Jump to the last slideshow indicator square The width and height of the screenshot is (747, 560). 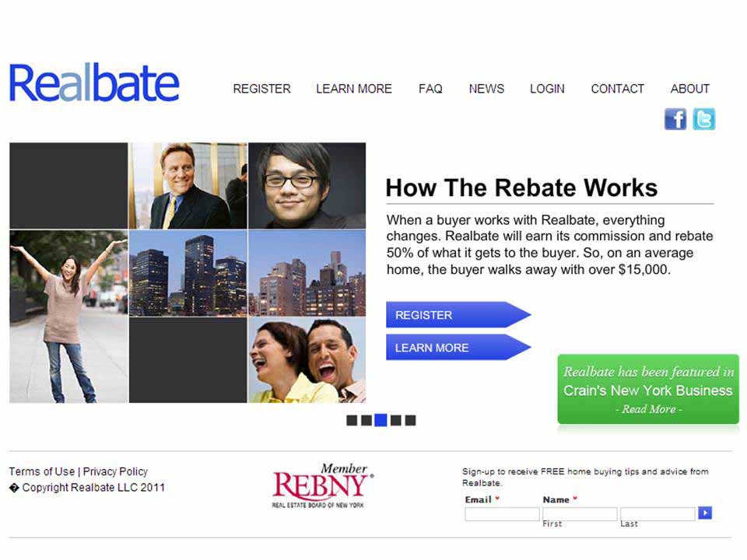point(410,421)
